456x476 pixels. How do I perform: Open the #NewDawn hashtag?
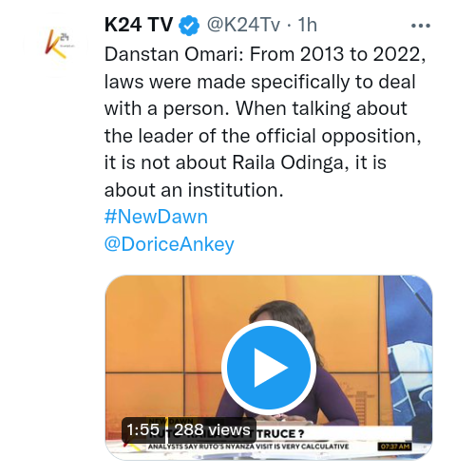click(156, 217)
